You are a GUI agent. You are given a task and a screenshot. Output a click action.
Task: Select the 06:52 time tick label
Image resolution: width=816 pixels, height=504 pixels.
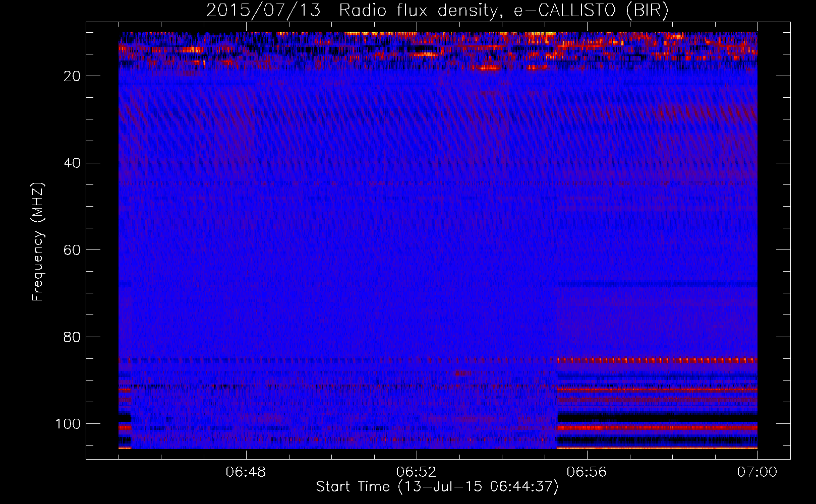416,472
